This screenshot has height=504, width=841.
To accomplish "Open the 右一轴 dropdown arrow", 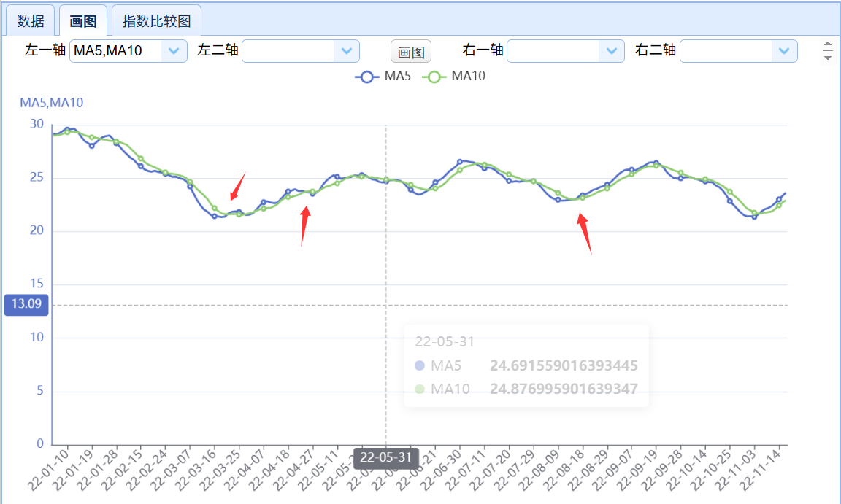I will tap(612, 51).
